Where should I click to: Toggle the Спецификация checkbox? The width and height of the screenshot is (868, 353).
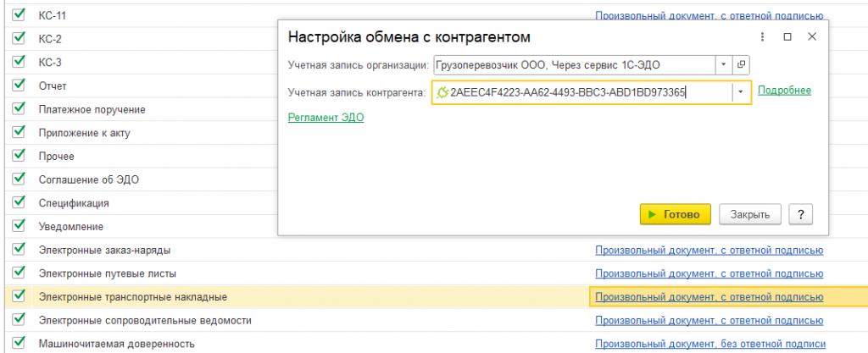coord(19,202)
